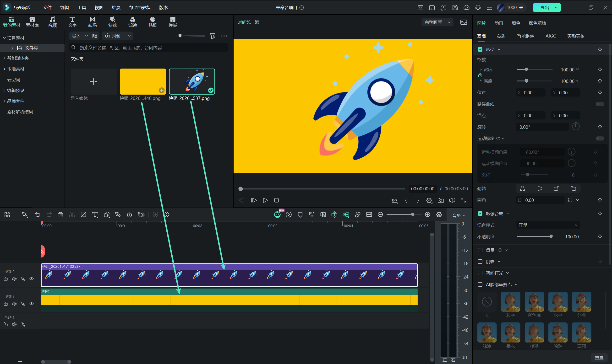Open the 文件 menu
Image resolution: width=612 pixels, height=364 pixels.
click(47, 8)
